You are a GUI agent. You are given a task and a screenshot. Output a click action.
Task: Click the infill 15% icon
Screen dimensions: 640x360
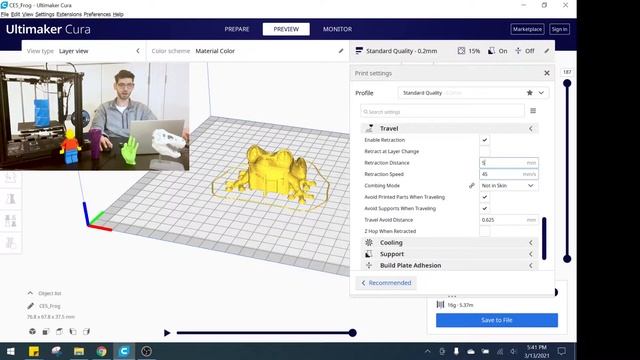coord(461,51)
